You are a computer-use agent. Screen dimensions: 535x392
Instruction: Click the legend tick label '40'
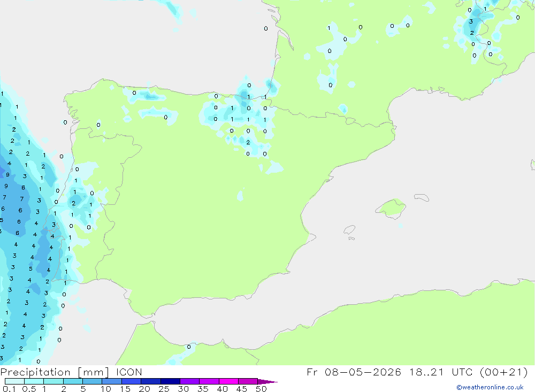pos(222,389)
